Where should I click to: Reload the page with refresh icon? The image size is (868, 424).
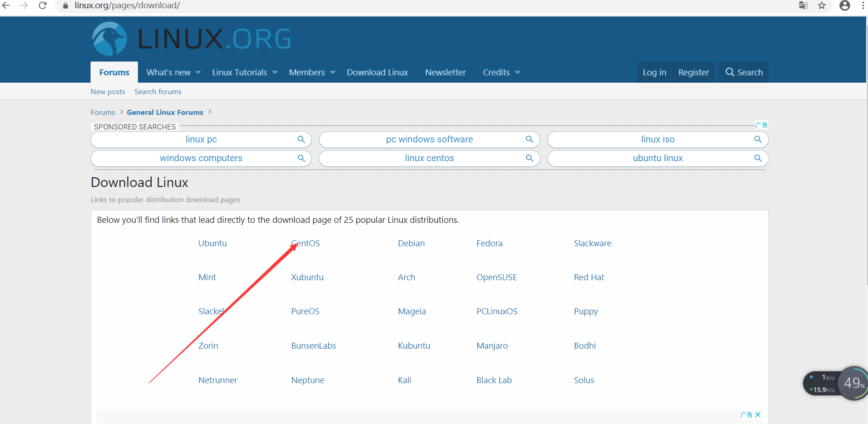(x=43, y=6)
